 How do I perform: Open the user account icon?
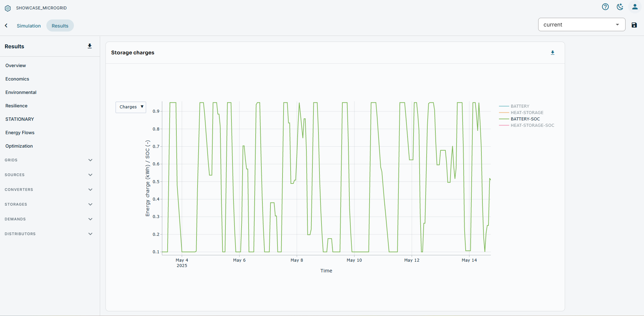(635, 7)
